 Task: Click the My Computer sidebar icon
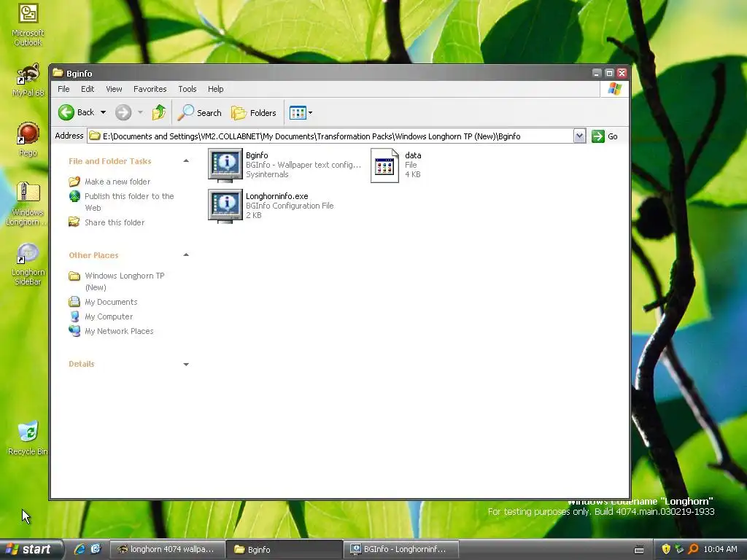75,316
